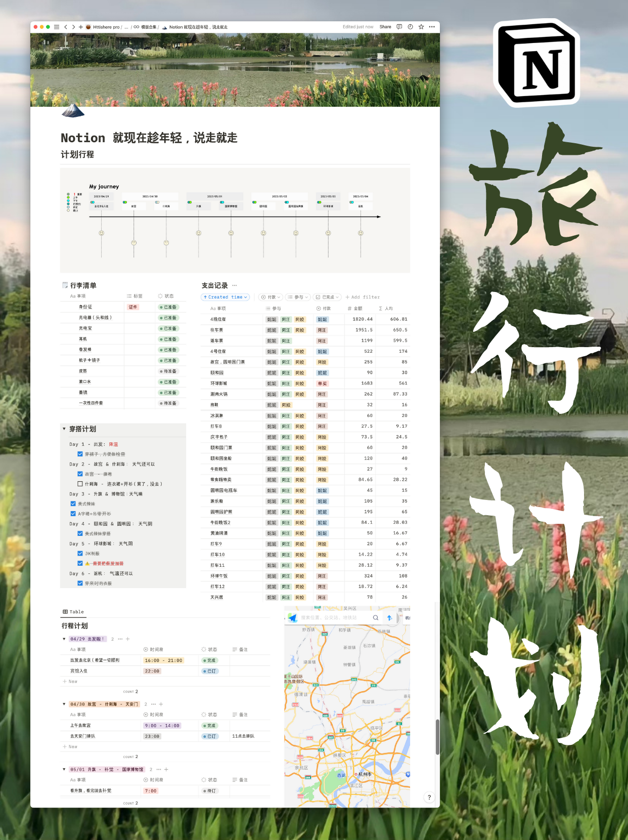Click the Share button

(x=385, y=27)
